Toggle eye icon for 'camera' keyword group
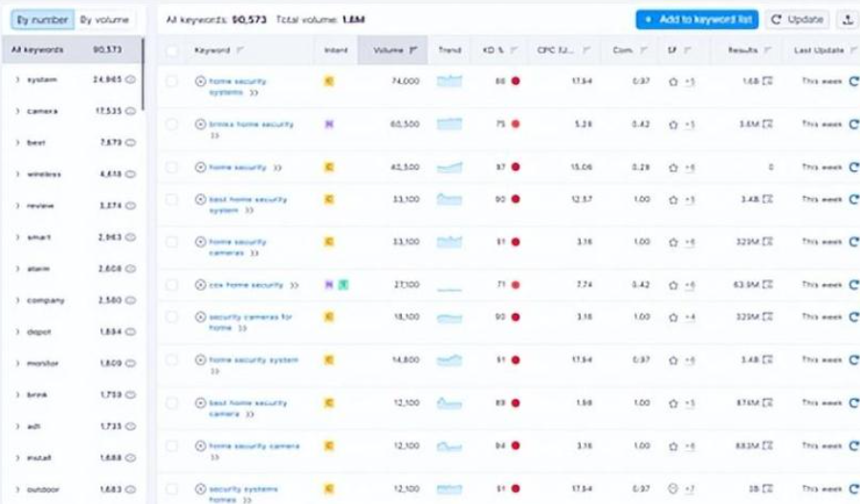860x504 pixels. pos(130,111)
